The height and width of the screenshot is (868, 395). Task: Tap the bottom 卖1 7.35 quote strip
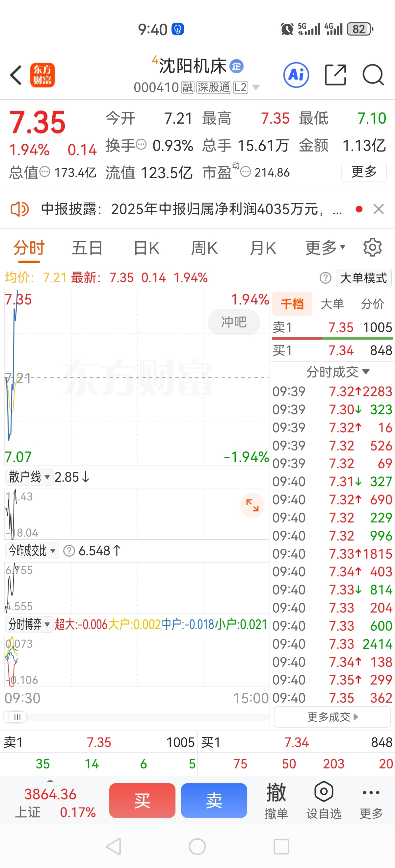click(99, 742)
